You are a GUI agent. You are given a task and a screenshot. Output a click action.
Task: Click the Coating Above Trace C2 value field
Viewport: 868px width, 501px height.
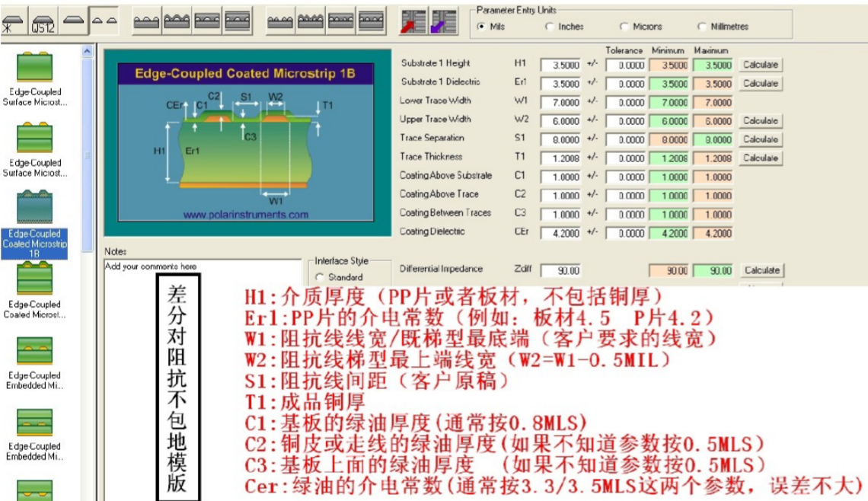click(x=560, y=196)
